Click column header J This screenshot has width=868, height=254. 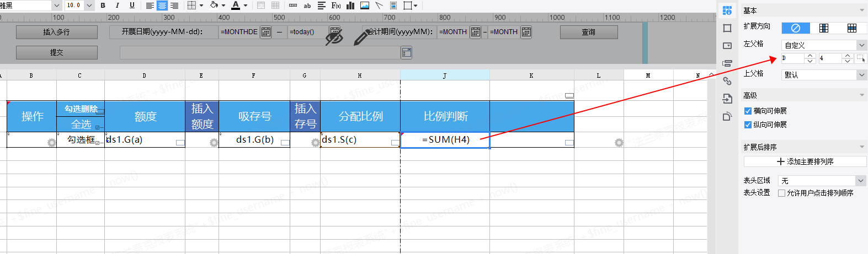pos(445,75)
